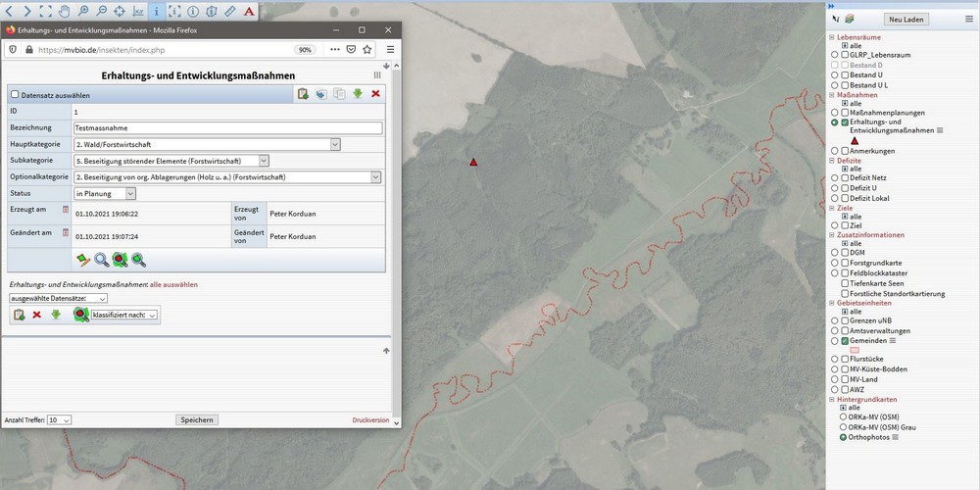980x490 pixels.
Task: Open Firefox application menu
Action: (390, 49)
